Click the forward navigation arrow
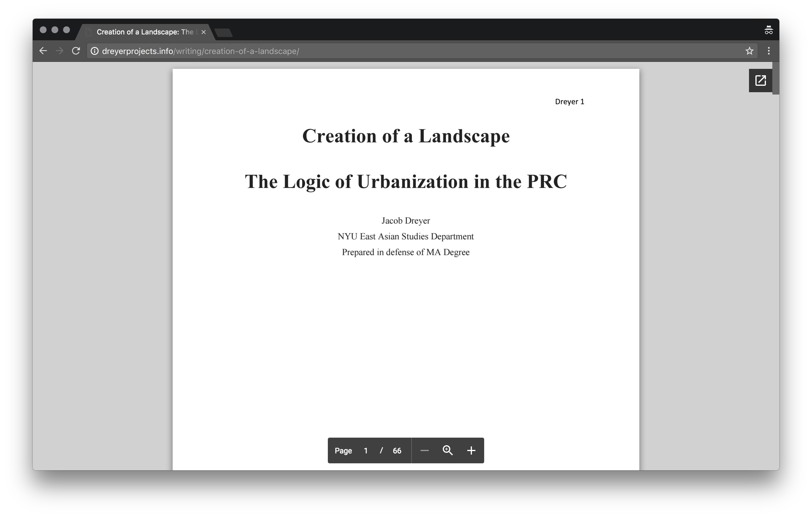This screenshot has height=517, width=812. 59,51
